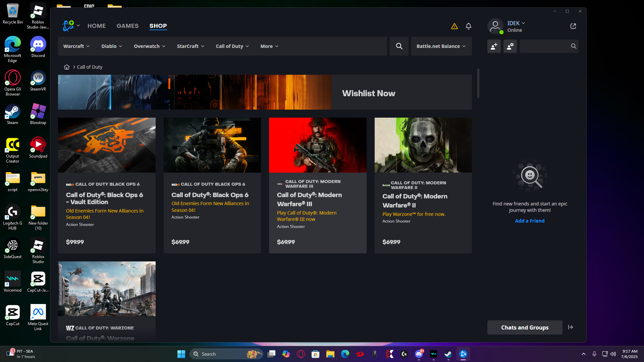This screenshot has height=362, width=644.
Task: Click the shop search magnifier icon
Action: pos(399,46)
